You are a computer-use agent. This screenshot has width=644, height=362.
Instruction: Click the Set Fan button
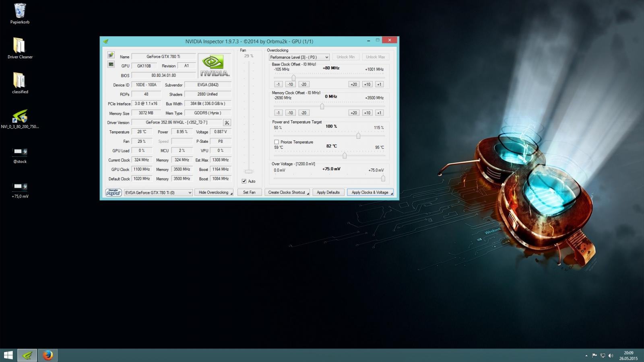(249, 193)
